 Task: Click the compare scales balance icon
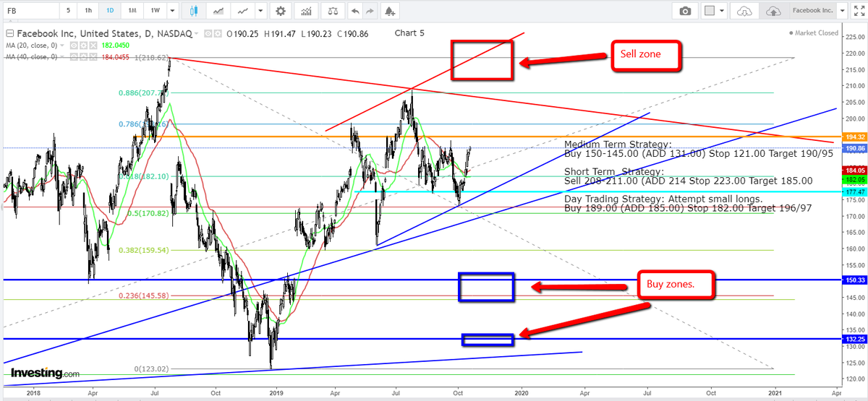click(332, 11)
